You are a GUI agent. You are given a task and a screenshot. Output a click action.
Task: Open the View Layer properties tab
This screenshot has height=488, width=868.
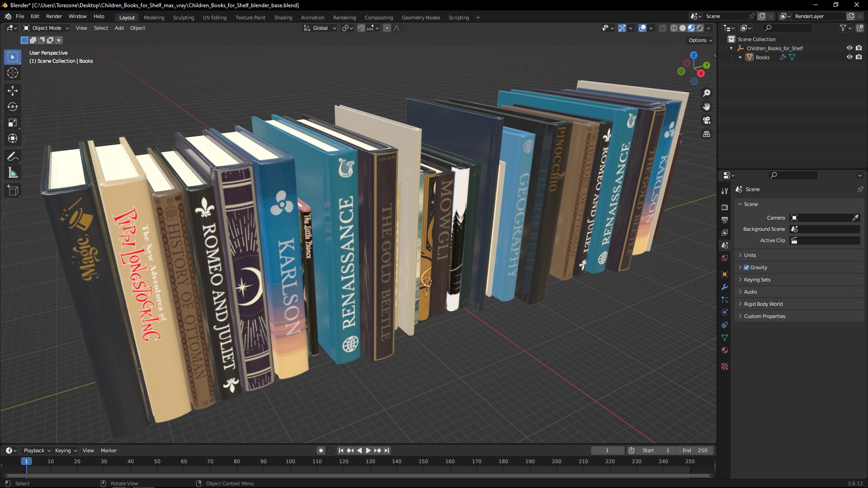pos(725,232)
